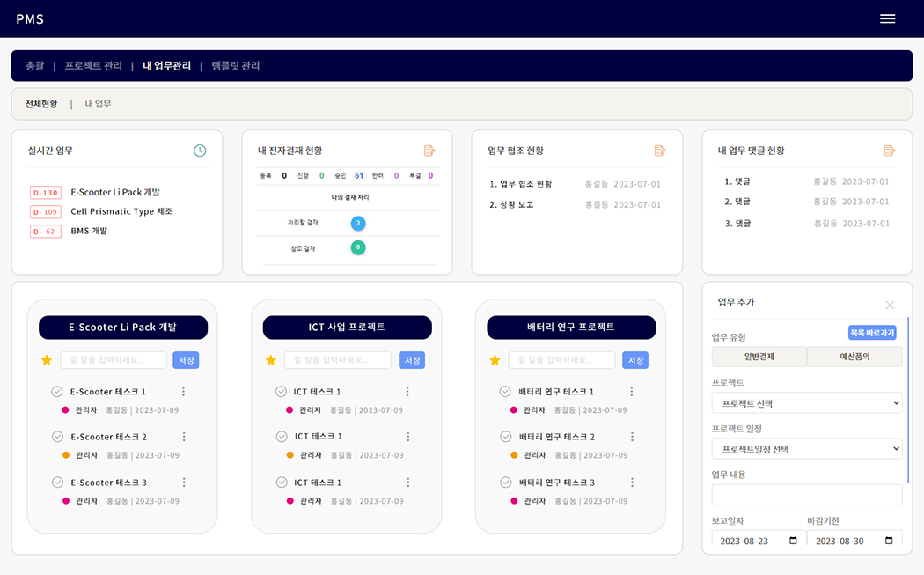Check the circle for E-Scooter 테스크 1

pyautogui.click(x=57, y=392)
